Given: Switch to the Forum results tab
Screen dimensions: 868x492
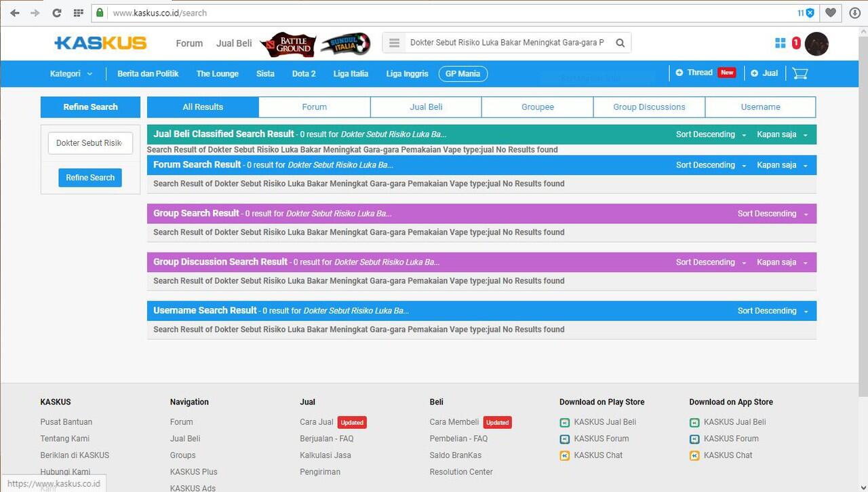Looking at the screenshot, I should point(315,107).
